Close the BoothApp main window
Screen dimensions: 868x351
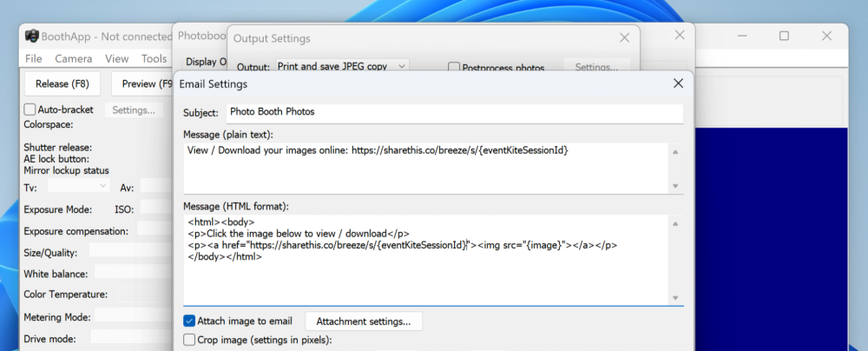(826, 36)
